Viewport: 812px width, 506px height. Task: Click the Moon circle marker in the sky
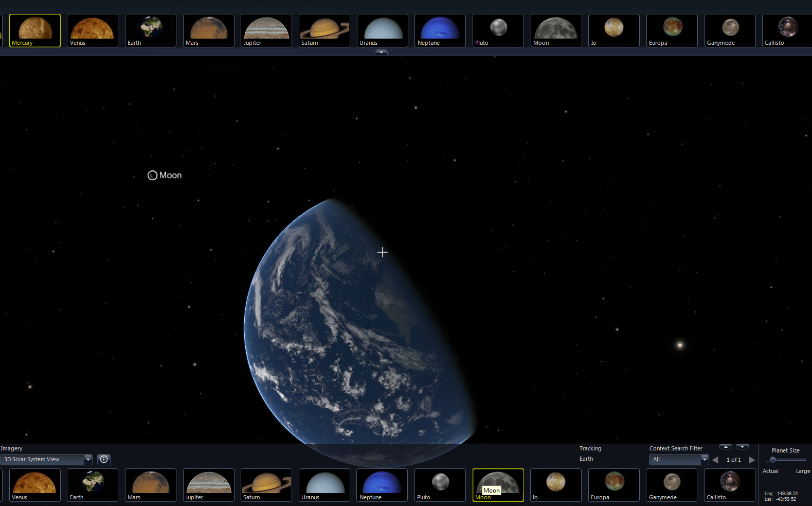[152, 176]
